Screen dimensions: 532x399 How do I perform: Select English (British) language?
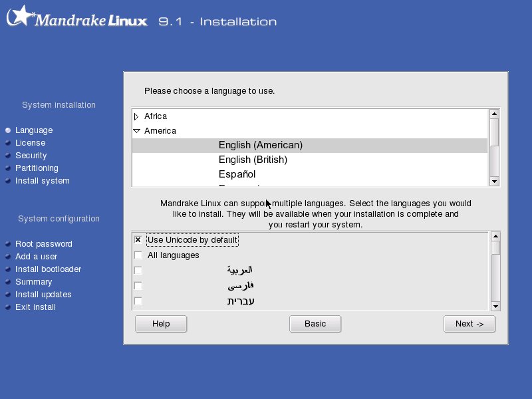point(310,160)
